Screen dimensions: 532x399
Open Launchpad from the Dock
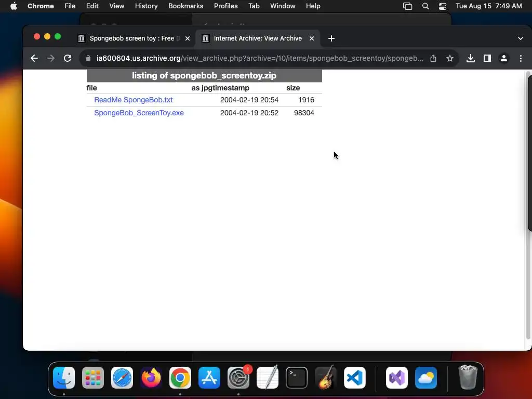pos(93,378)
